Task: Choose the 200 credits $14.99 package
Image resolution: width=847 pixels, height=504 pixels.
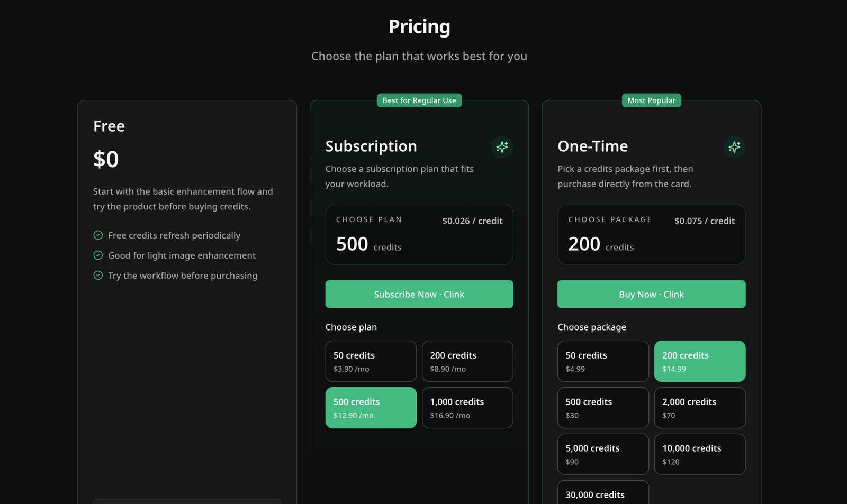Action: coord(700,361)
